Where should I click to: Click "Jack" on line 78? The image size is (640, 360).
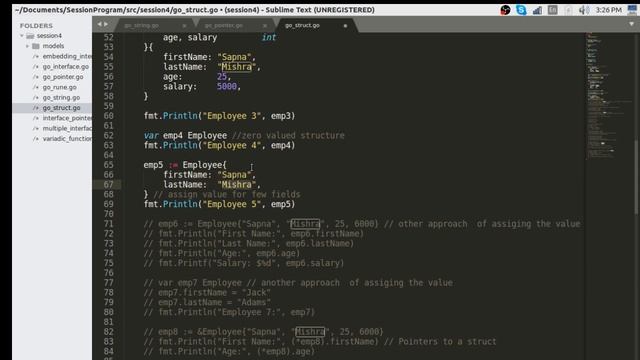point(256,293)
